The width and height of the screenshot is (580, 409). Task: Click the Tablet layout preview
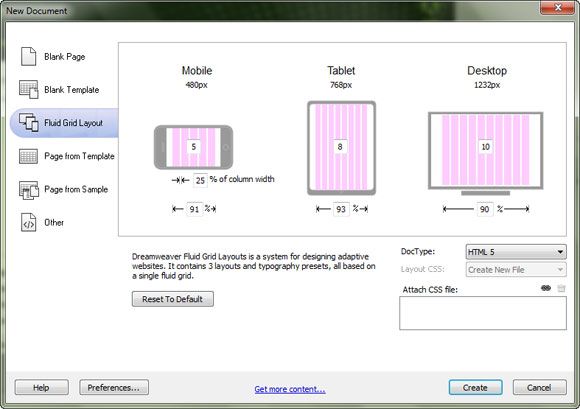point(341,148)
